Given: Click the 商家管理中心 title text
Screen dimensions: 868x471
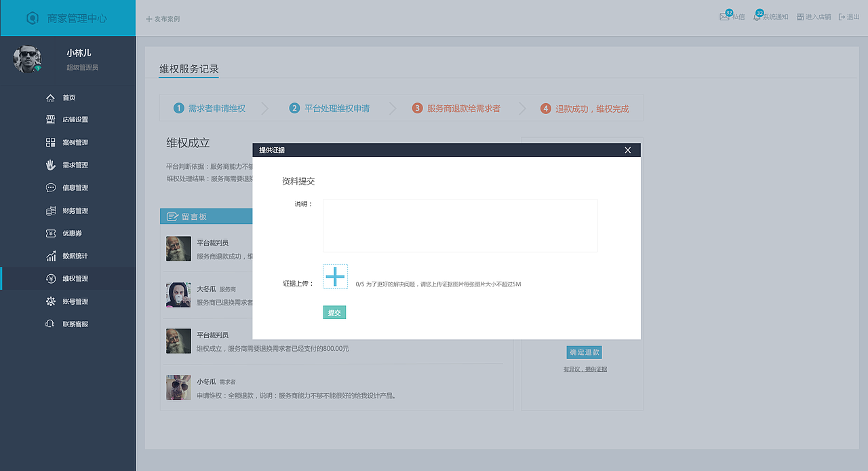Looking at the screenshot, I should (77, 18).
